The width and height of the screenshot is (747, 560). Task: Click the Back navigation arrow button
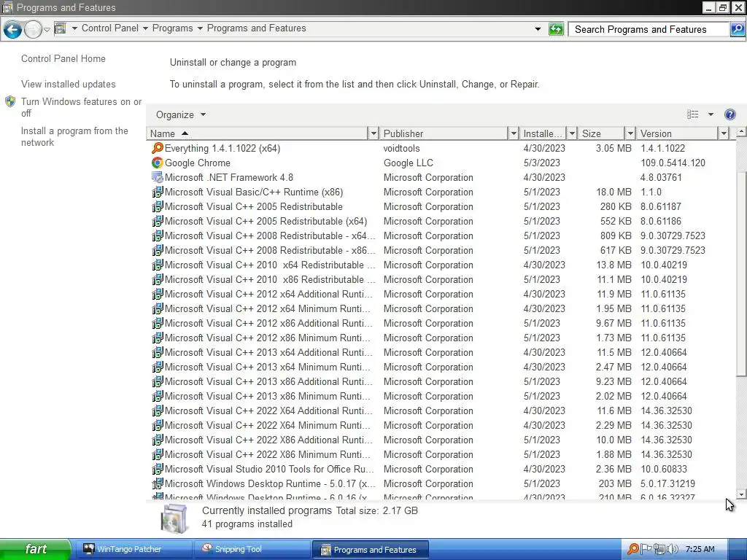coord(12,29)
